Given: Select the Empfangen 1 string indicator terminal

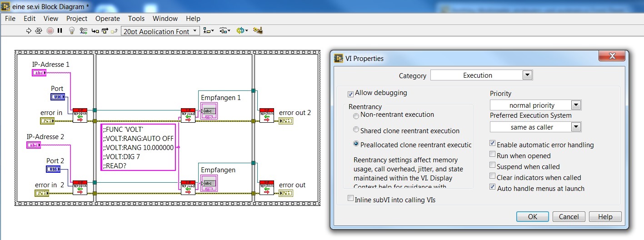Looking at the screenshot, I should (x=209, y=111).
